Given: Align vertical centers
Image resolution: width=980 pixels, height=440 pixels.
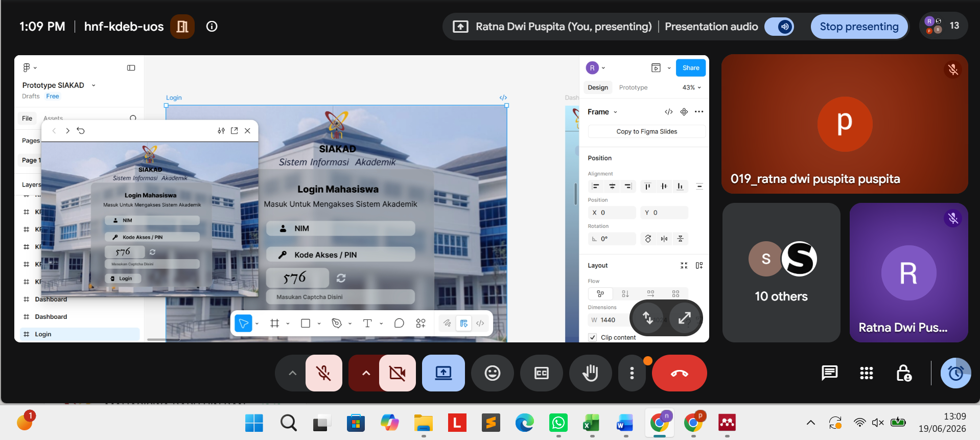Looking at the screenshot, I should (664, 187).
